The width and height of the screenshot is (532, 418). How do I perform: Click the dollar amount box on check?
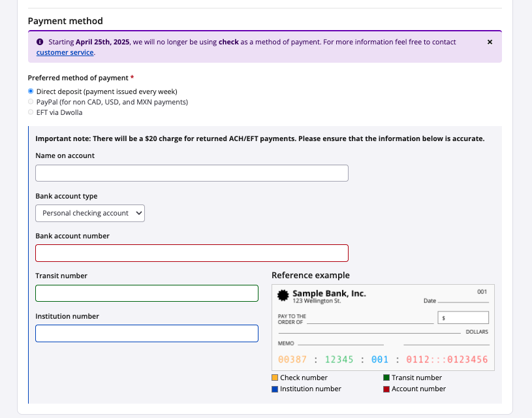tap(463, 317)
